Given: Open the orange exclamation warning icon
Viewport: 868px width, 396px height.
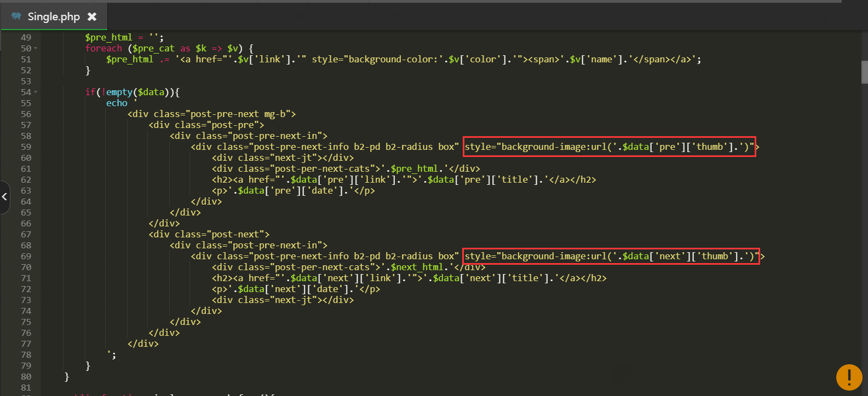Looking at the screenshot, I should [849, 377].
